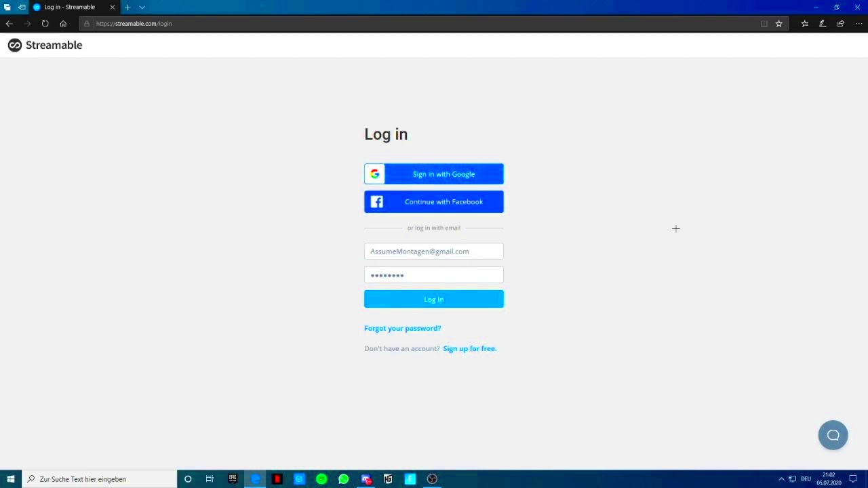The height and width of the screenshot is (488, 868).
Task: Click the 'or log in with email' text
Action: (434, 228)
